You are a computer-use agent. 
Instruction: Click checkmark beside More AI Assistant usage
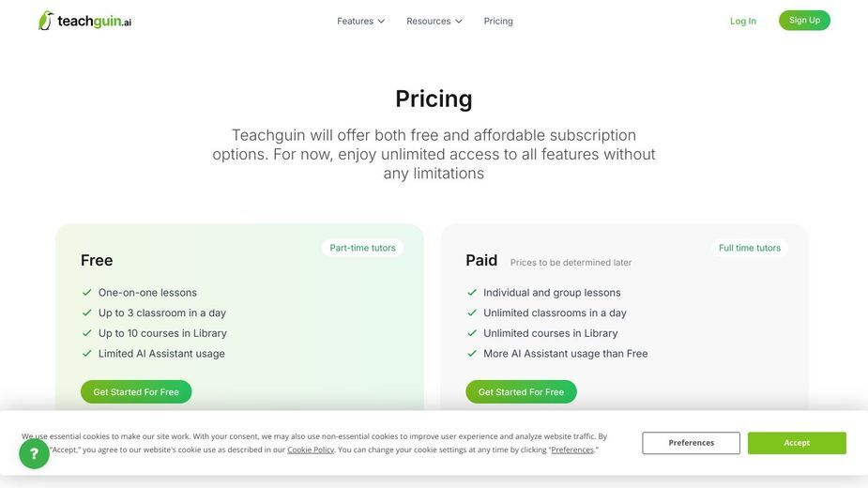(472, 354)
